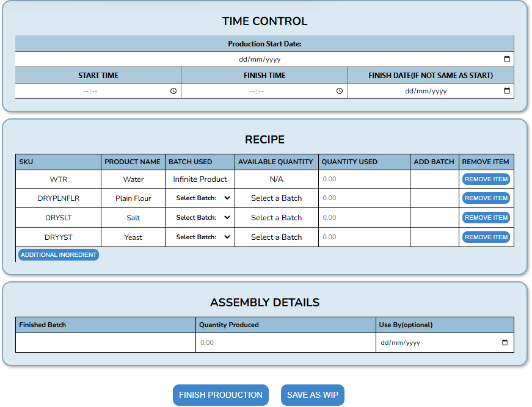This screenshot has width=532, height=407.
Task: Choose batch dropdown for Yeast row
Action: [200, 237]
